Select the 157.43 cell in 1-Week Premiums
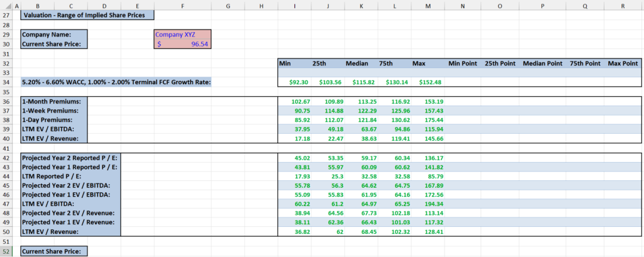644x257 pixels. pyautogui.click(x=428, y=111)
